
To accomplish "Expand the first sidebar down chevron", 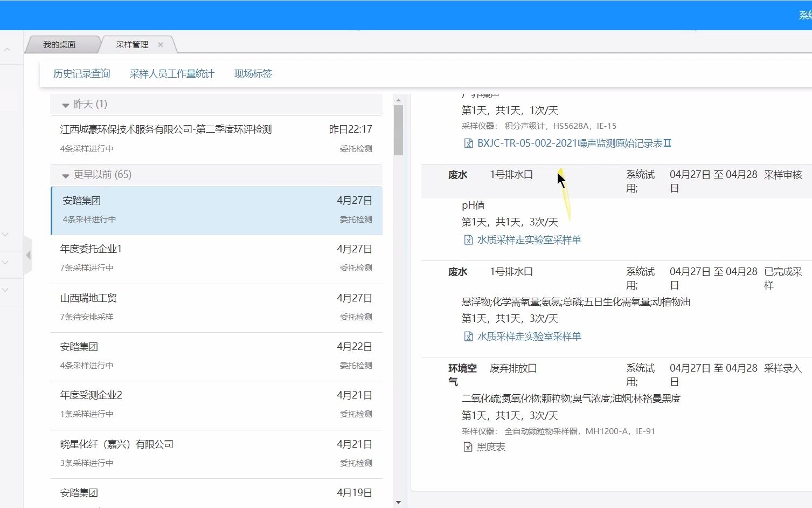I will pos(5,235).
